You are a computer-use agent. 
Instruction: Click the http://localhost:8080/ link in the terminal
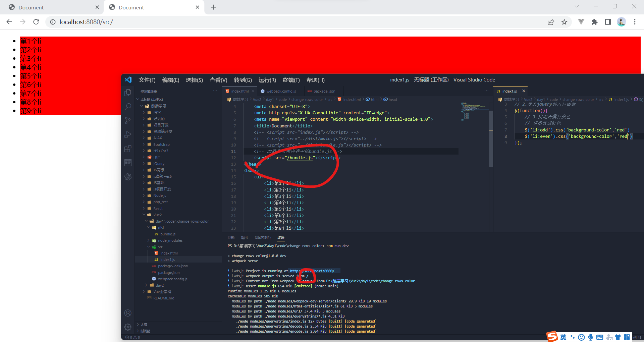click(313, 271)
